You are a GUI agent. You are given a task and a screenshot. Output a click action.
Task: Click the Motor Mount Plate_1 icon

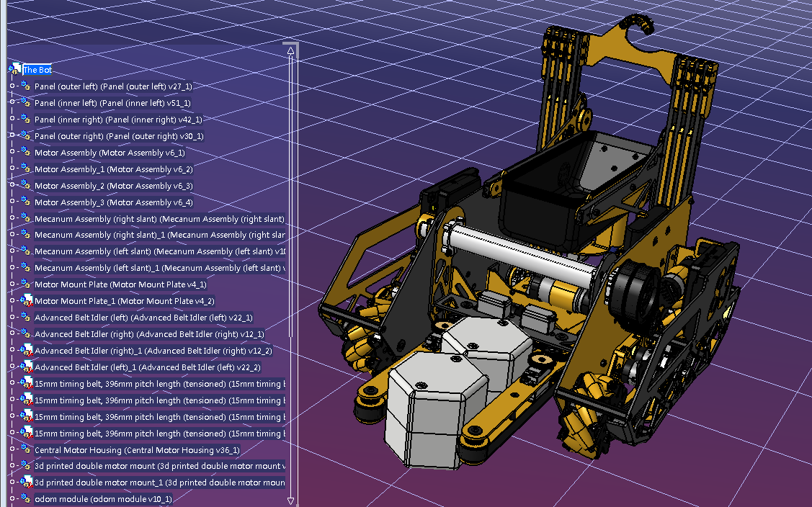pos(25,301)
